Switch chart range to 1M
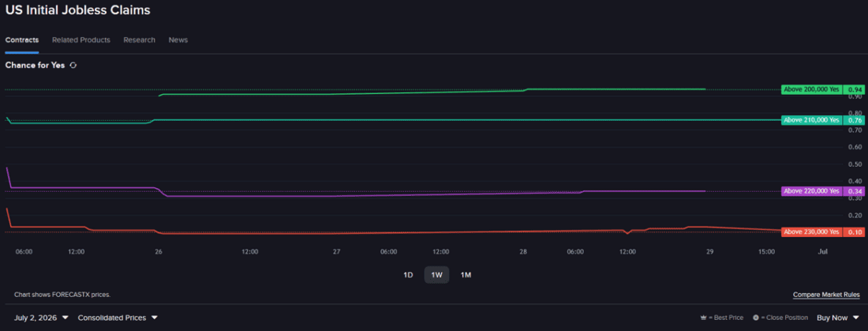 pos(466,275)
